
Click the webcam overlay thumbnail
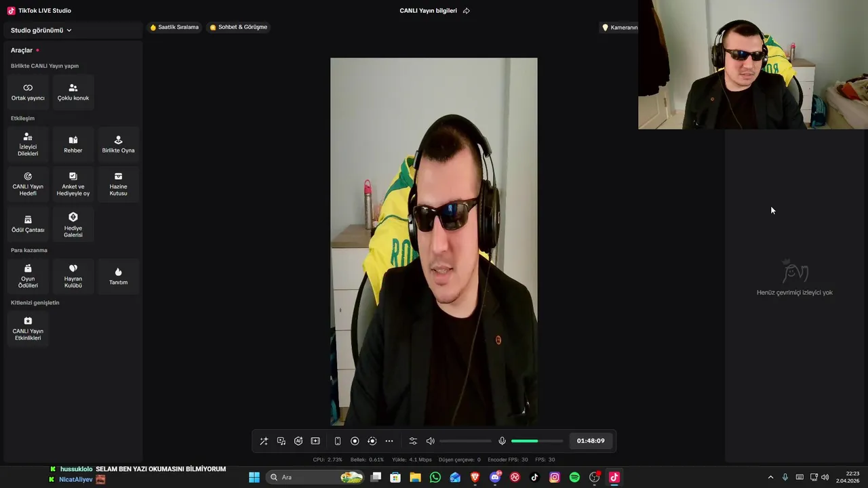pos(753,64)
